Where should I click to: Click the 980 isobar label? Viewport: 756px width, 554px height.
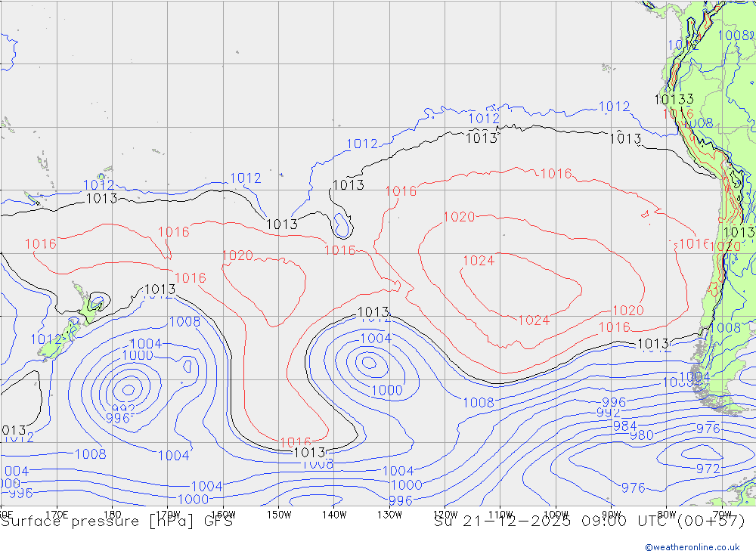pyautogui.click(x=642, y=435)
